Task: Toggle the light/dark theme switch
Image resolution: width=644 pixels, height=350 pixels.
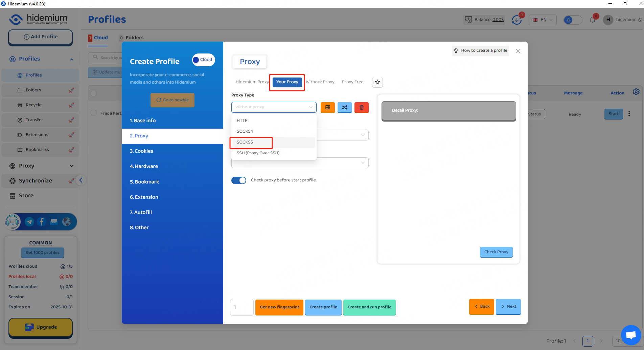Action: point(573,20)
